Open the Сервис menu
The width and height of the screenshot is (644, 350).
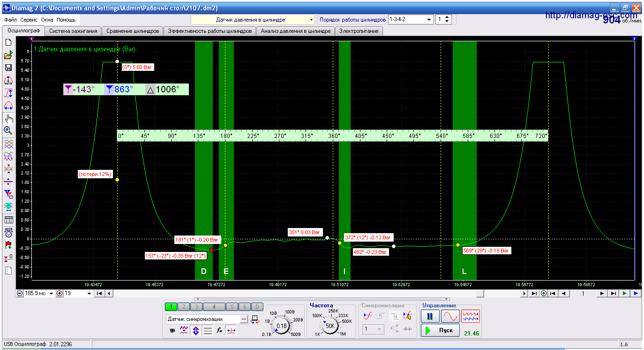tap(29, 20)
